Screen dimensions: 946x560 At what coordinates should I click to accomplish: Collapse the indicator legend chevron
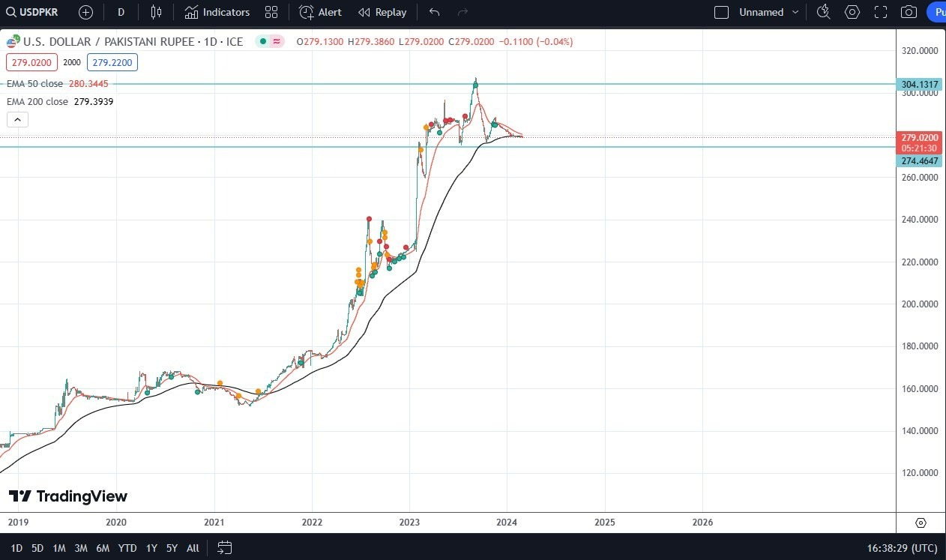pyautogui.click(x=17, y=119)
